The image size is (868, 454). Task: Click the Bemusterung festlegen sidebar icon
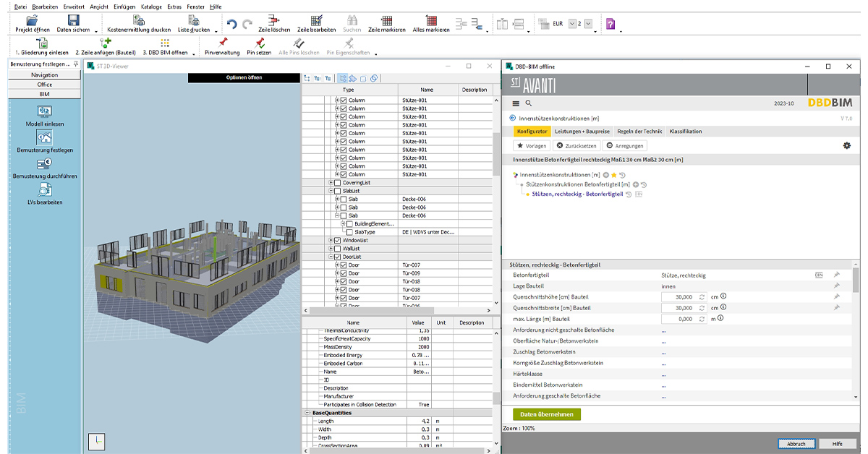[x=45, y=137]
